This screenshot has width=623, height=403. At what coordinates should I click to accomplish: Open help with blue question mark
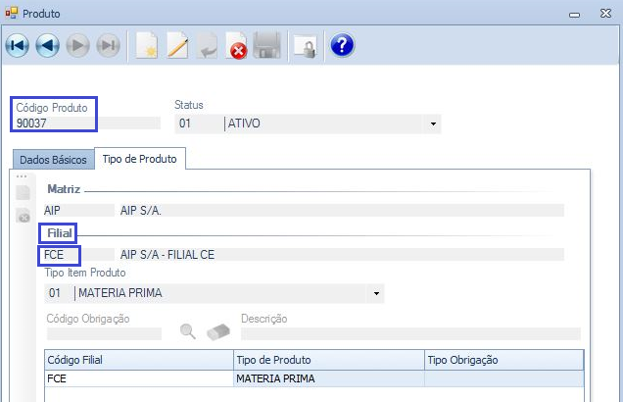coord(342,45)
